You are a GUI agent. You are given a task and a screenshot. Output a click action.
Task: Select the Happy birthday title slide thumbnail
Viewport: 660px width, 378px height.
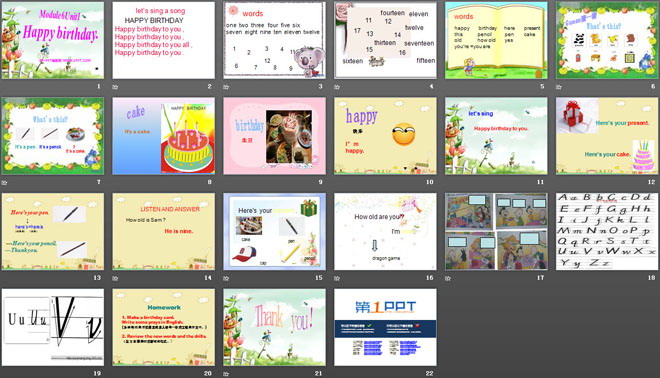click(x=53, y=40)
